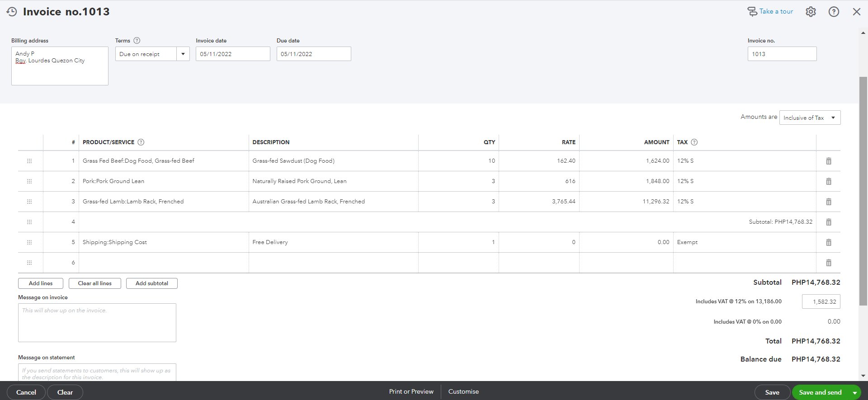Click the Invoice date field
Image resolution: width=868 pixels, height=400 pixels.
coord(233,54)
